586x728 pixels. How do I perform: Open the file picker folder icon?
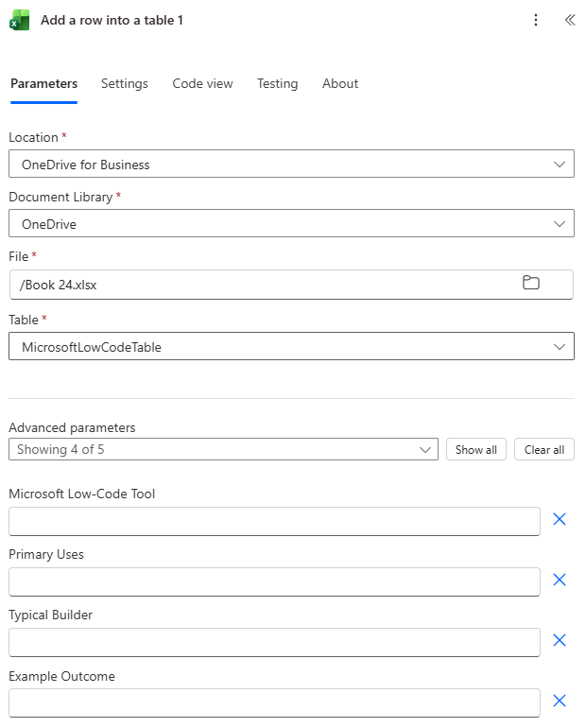pyautogui.click(x=531, y=283)
